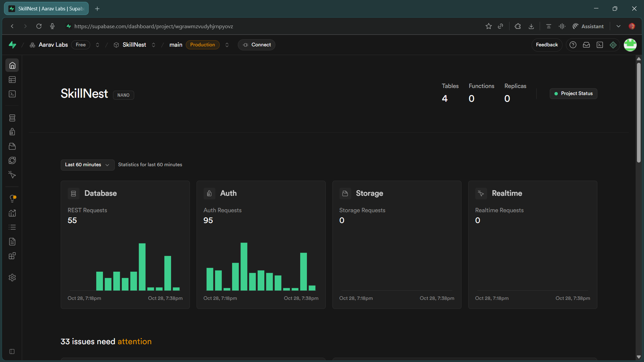Click the Replicas label

coord(515,86)
